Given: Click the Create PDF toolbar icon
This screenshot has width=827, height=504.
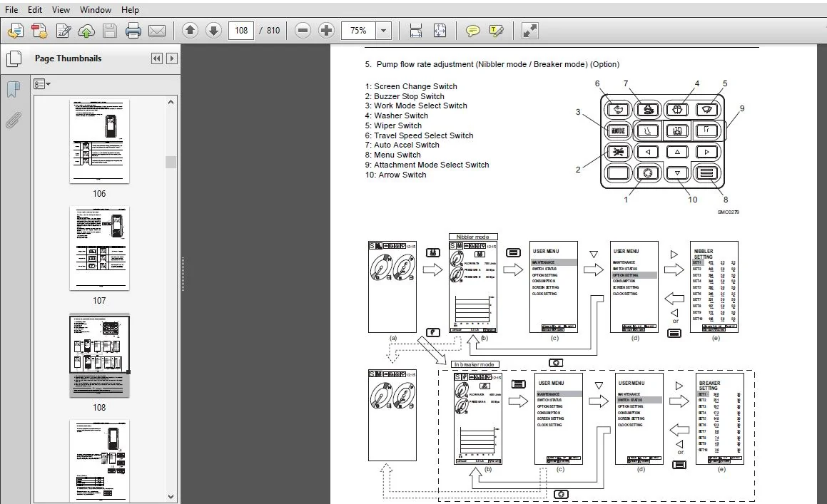Looking at the screenshot, I should pos(39,31).
